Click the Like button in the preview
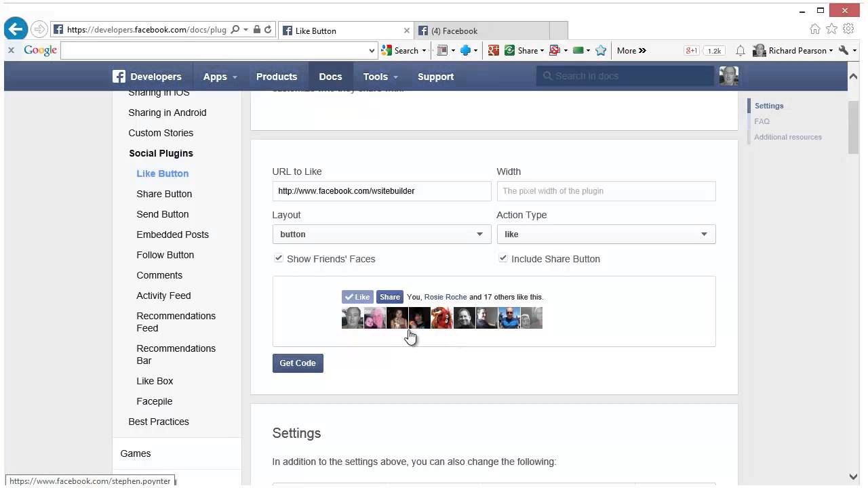Screen dimensions: 868x488 pyautogui.click(x=357, y=297)
